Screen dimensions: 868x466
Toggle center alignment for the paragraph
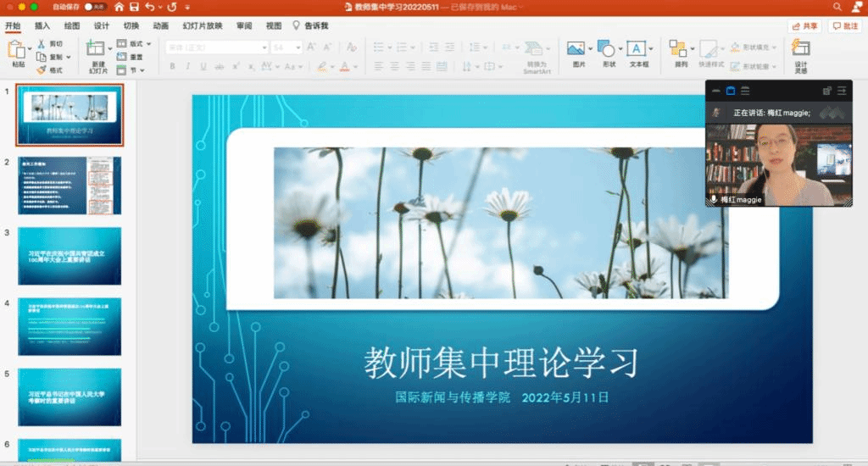click(x=395, y=66)
